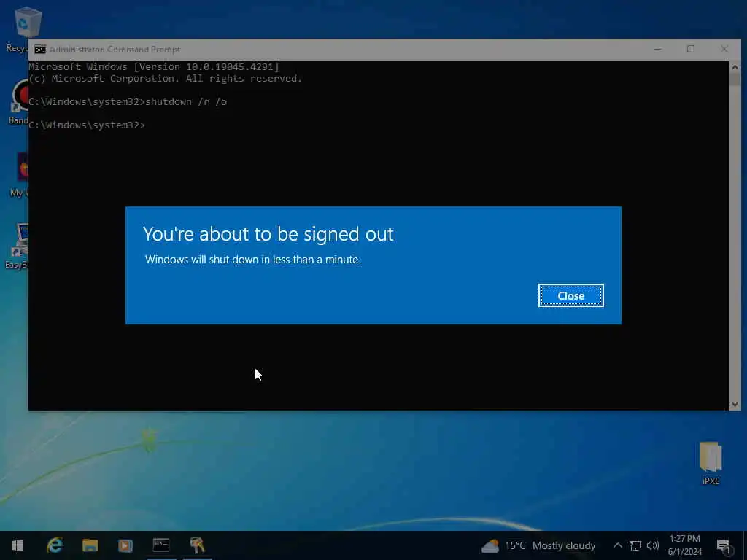Viewport: 747px width, 560px height.
Task: Close the Command Prompt window
Action: point(724,49)
